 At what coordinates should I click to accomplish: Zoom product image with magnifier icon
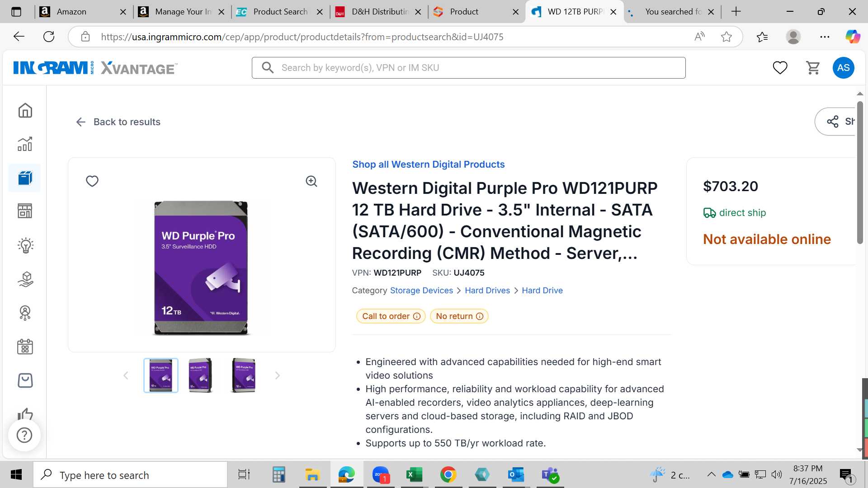[x=311, y=181]
